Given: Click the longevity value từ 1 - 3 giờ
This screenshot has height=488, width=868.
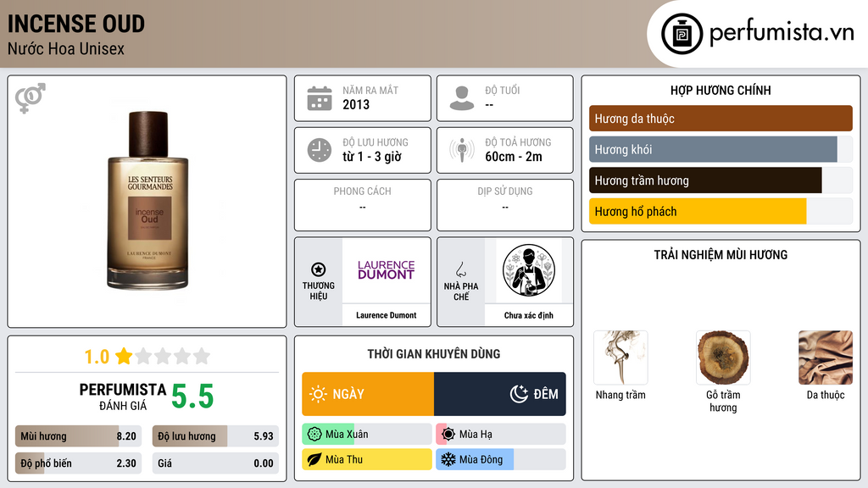Looking at the screenshot, I should pyautogui.click(x=372, y=157).
